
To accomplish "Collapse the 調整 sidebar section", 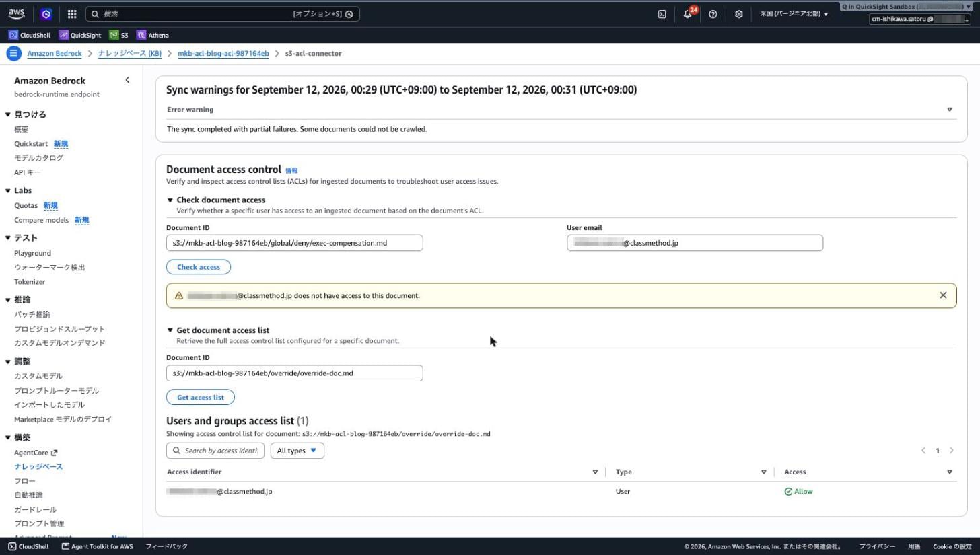I will tap(8, 361).
